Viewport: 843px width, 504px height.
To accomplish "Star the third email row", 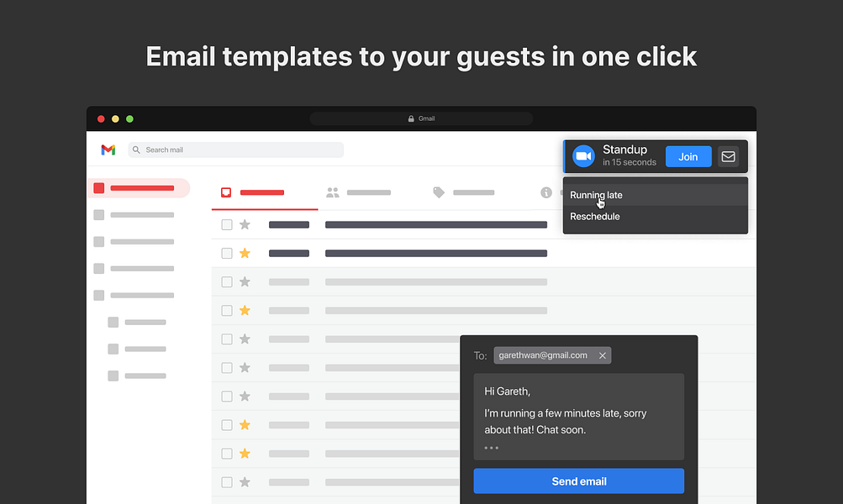I will click(x=245, y=281).
